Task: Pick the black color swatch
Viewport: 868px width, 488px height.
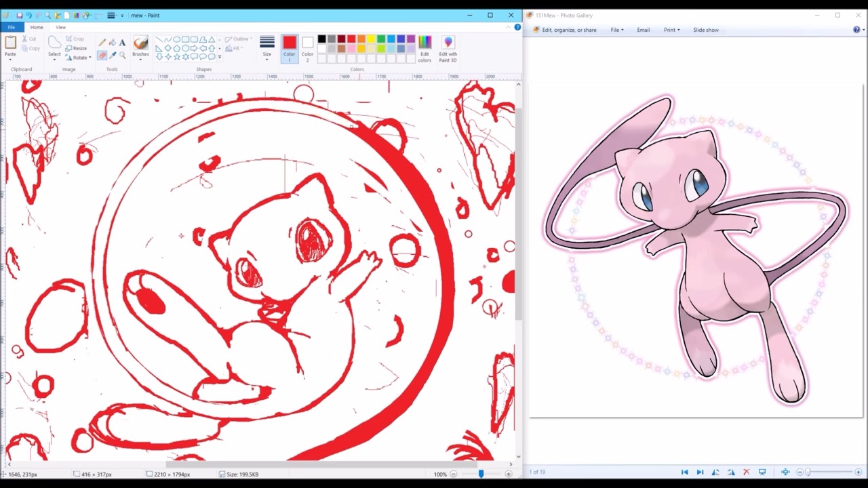Action: tap(321, 39)
